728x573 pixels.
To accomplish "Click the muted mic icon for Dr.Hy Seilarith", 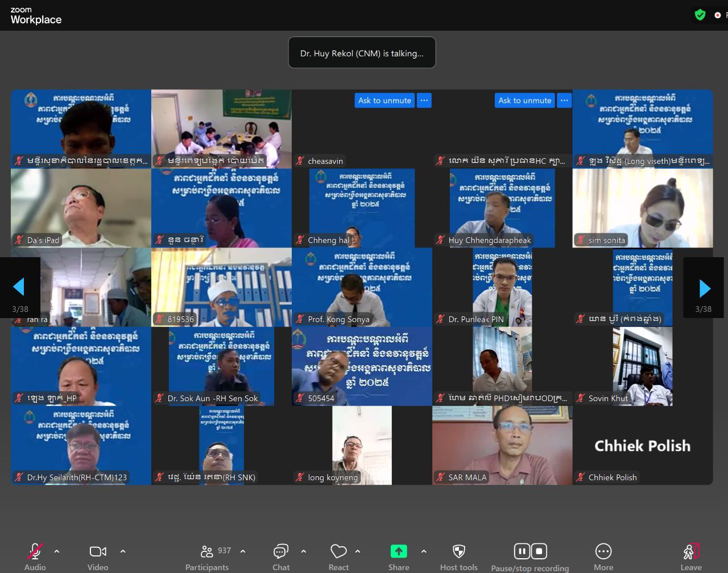I will (19, 477).
